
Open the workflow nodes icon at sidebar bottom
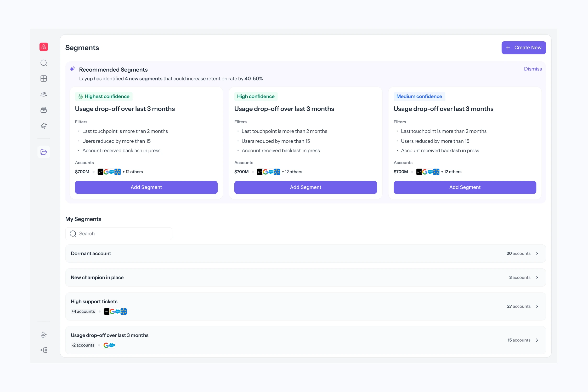(44, 350)
